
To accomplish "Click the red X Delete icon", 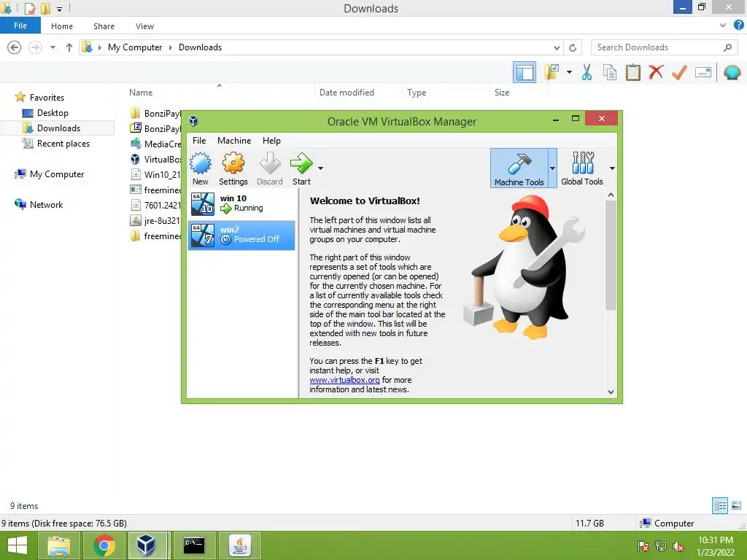I will pos(656,72).
